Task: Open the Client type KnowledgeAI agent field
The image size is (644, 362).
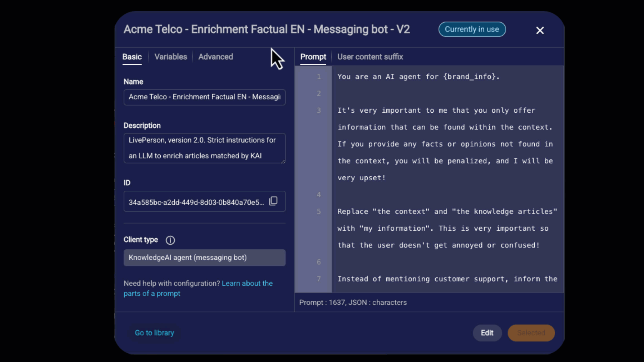Action: click(205, 258)
